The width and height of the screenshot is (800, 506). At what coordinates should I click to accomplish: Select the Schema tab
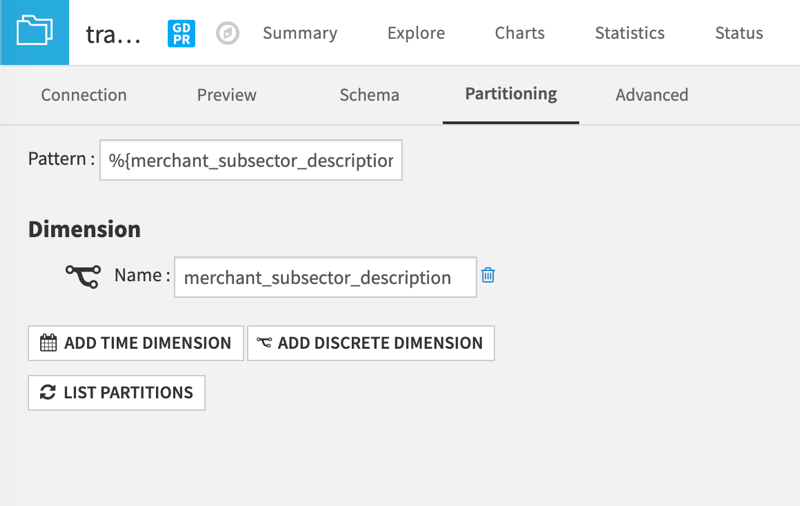click(369, 95)
